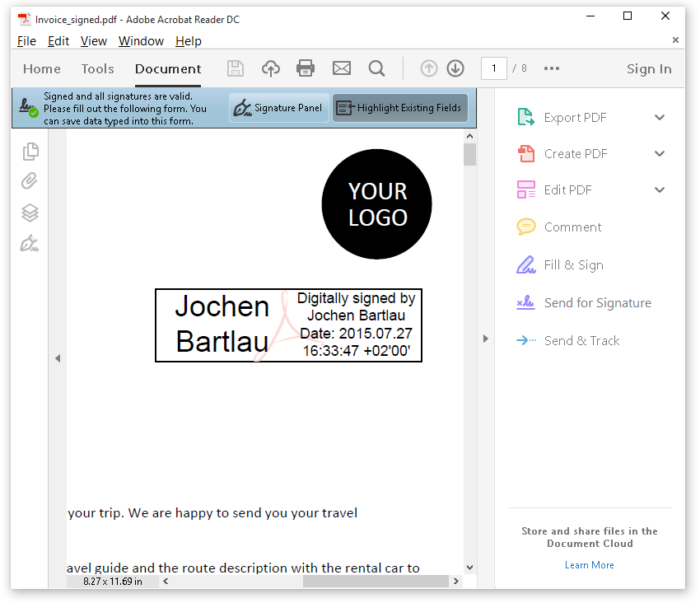Open the File menu

point(26,41)
